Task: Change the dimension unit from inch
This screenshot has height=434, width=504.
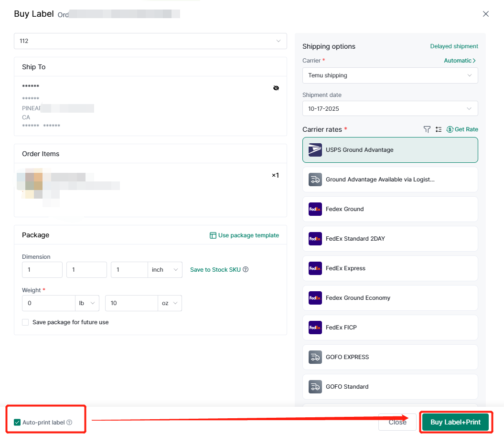Action: 164,270
